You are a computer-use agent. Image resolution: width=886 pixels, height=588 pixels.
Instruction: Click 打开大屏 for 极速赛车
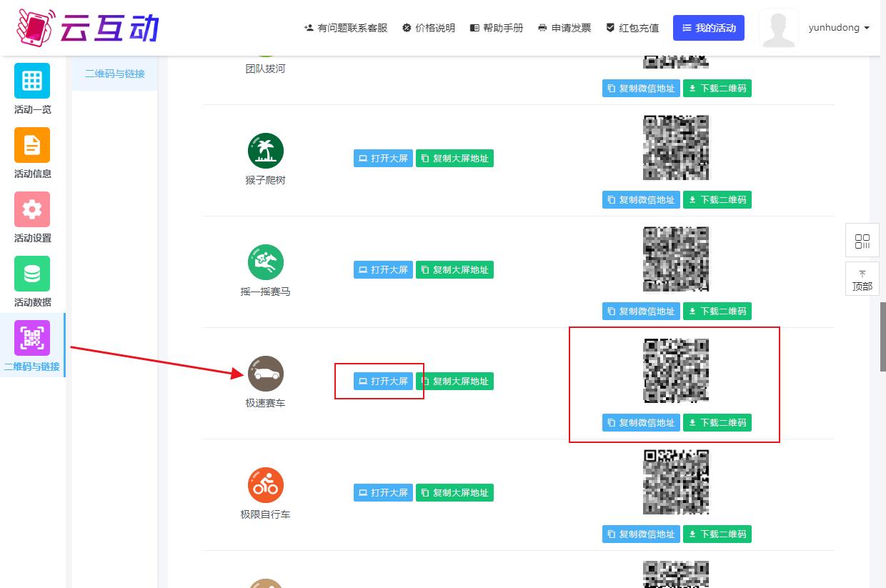tap(383, 382)
